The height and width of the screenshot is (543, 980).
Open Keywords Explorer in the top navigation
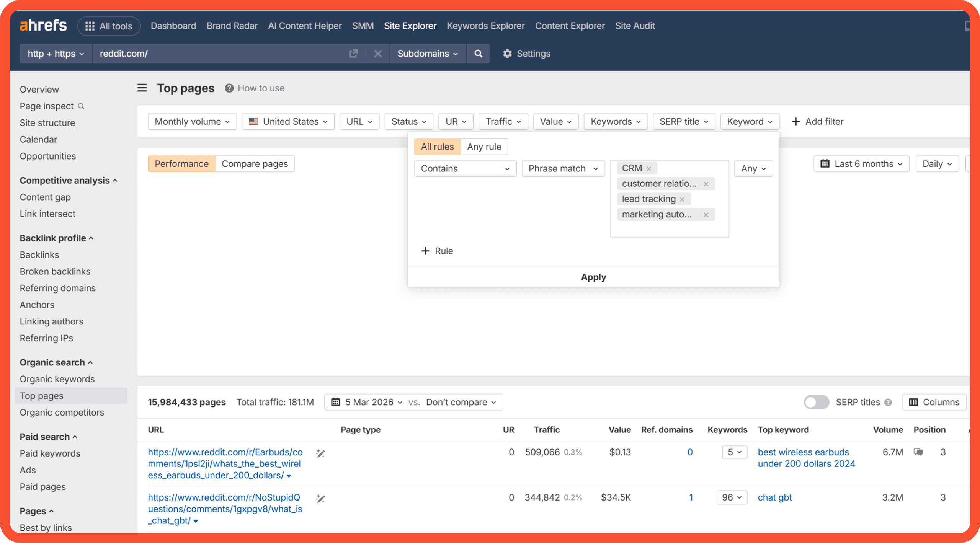(x=485, y=26)
